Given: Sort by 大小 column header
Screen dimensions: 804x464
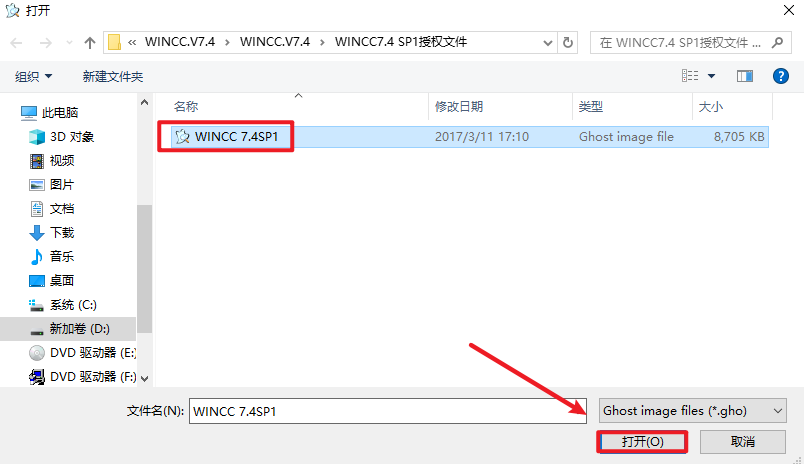Looking at the screenshot, I should (710, 106).
